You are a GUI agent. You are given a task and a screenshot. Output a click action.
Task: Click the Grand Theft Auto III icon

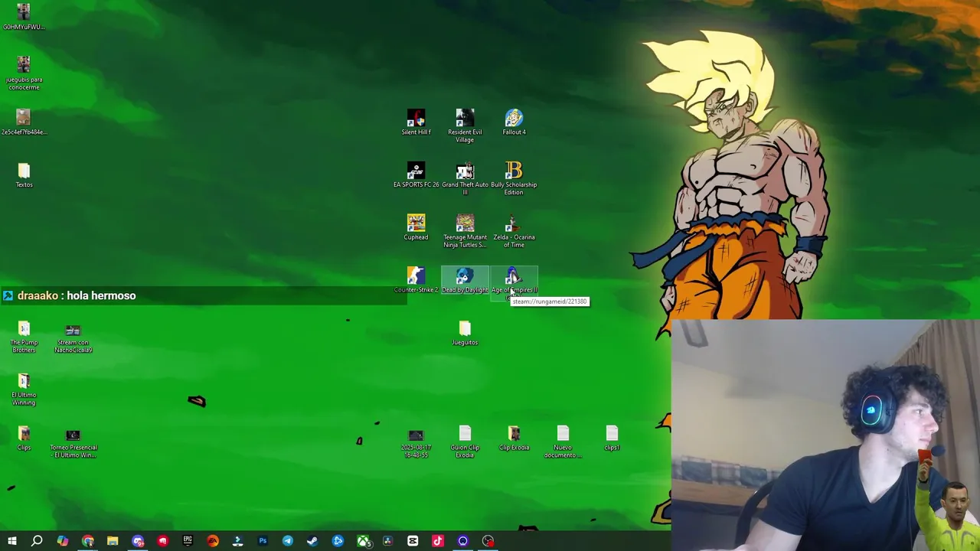465,178
